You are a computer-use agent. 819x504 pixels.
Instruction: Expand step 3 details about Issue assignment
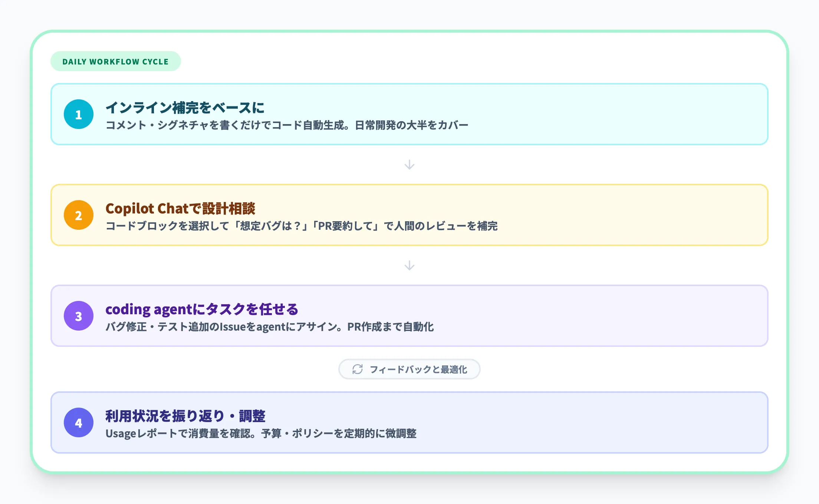(271, 327)
